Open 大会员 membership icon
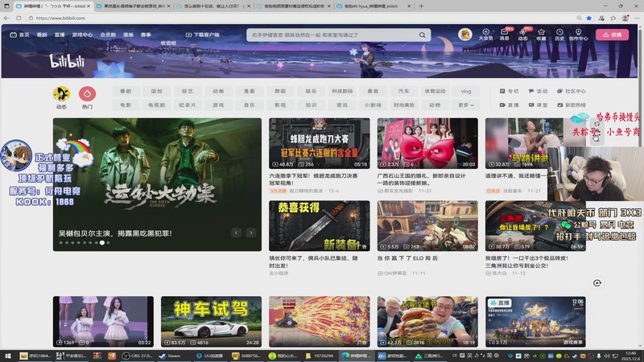 point(485,35)
